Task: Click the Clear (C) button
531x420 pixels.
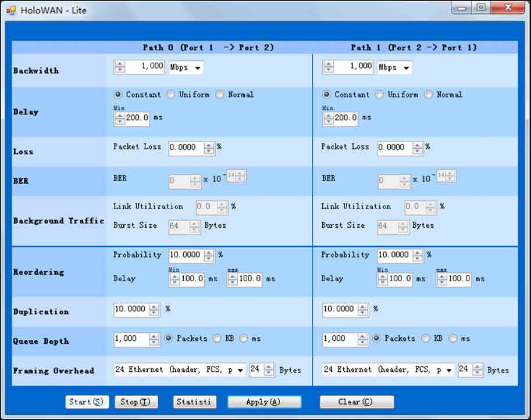Action: pyautogui.click(x=357, y=402)
